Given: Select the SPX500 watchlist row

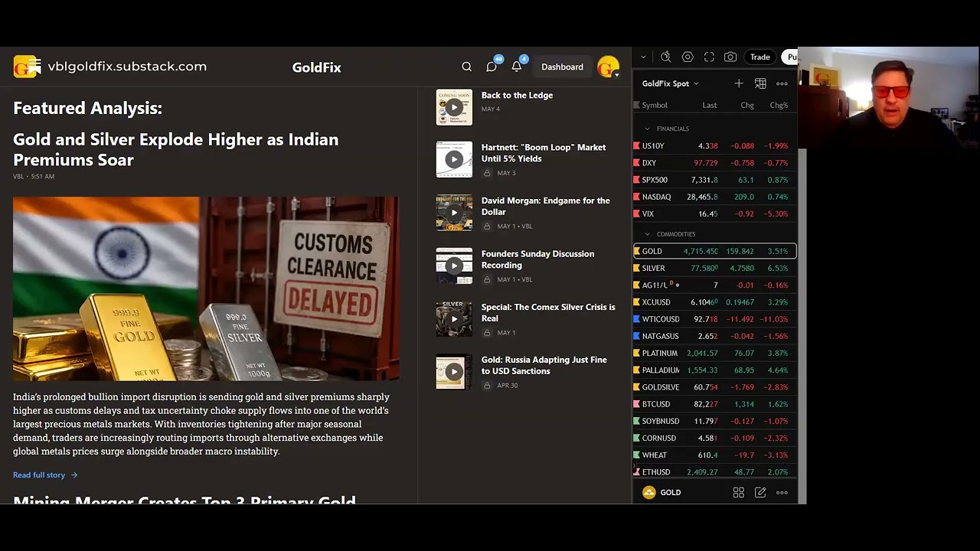Looking at the screenshot, I should [714, 180].
